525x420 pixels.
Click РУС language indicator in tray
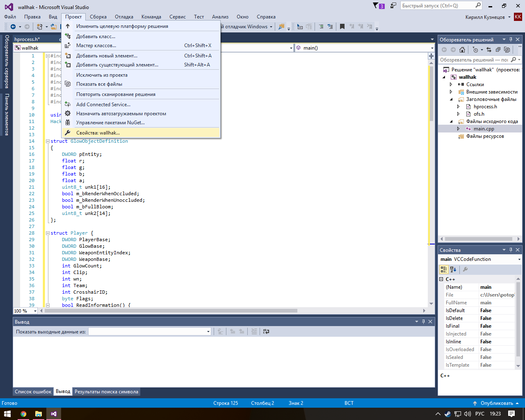pos(480,414)
